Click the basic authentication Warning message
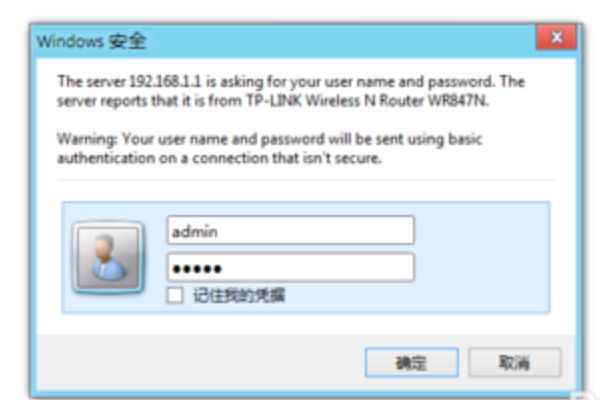 [x=269, y=149]
